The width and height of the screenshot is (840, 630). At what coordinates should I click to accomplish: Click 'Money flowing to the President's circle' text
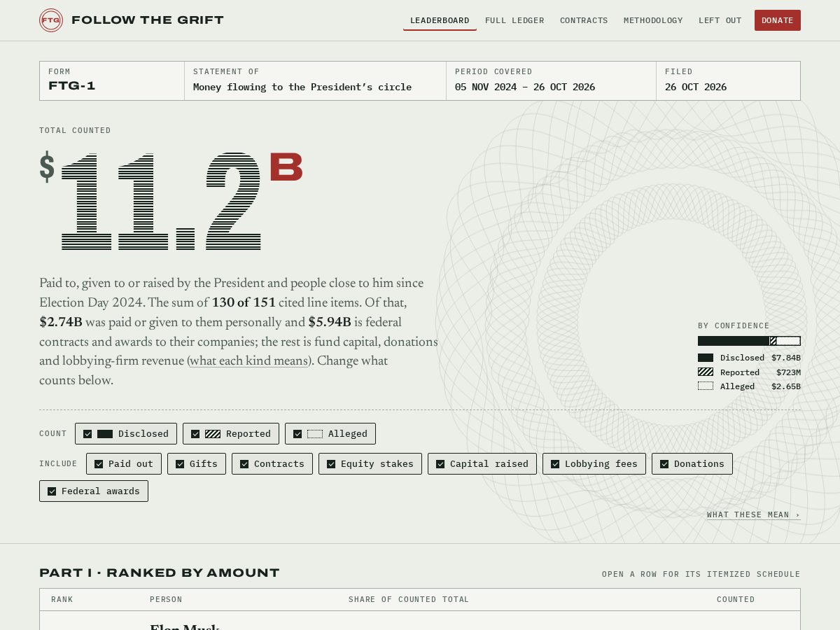[302, 87]
